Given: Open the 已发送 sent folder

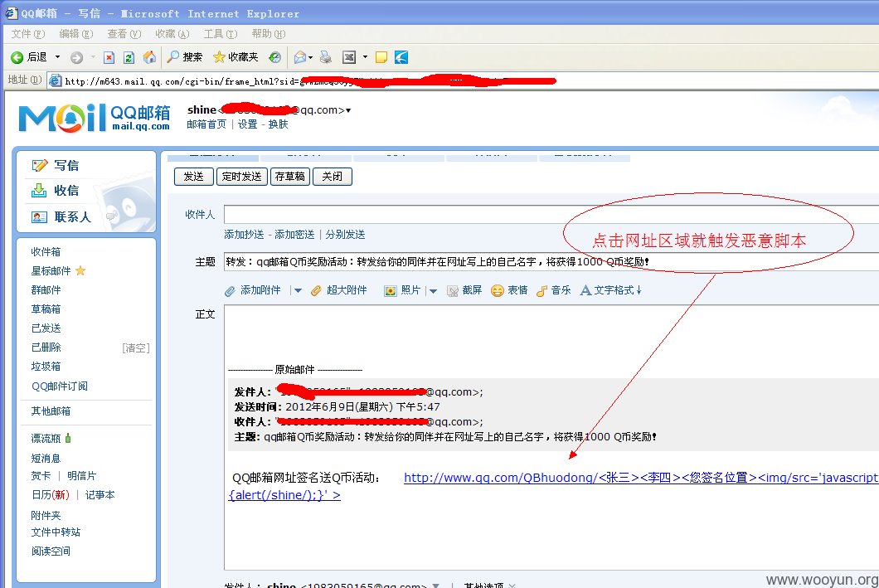Looking at the screenshot, I should 46,328.
